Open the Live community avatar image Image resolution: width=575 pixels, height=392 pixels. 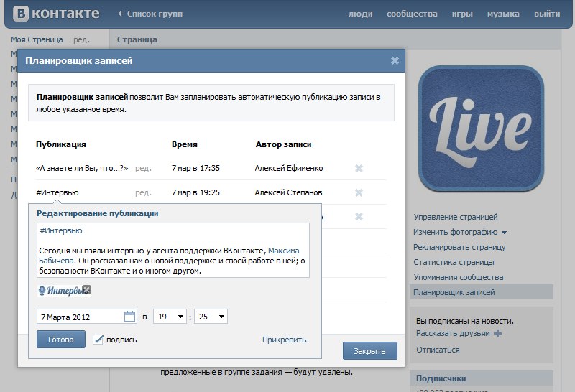point(481,129)
